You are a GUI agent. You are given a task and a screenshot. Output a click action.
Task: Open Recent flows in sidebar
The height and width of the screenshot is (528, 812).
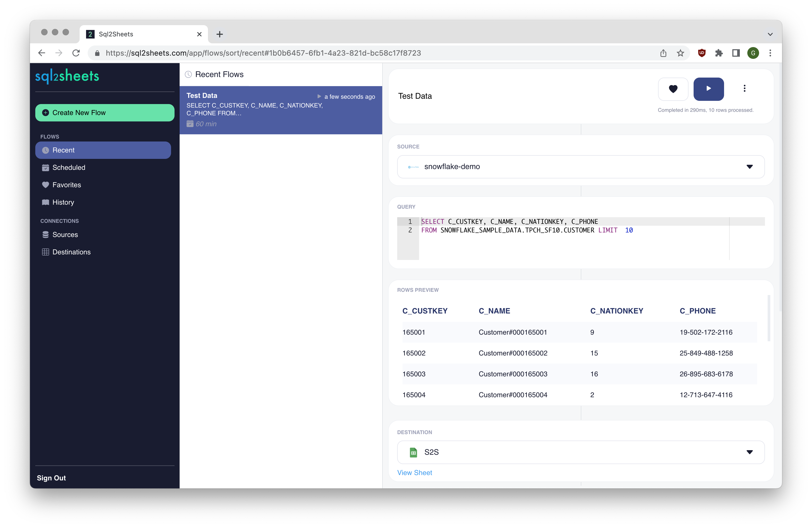pyautogui.click(x=103, y=150)
